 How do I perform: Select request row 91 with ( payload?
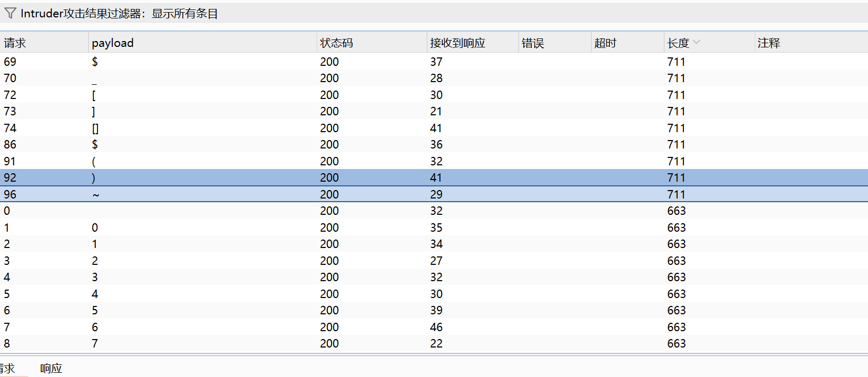(x=211, y=161)
